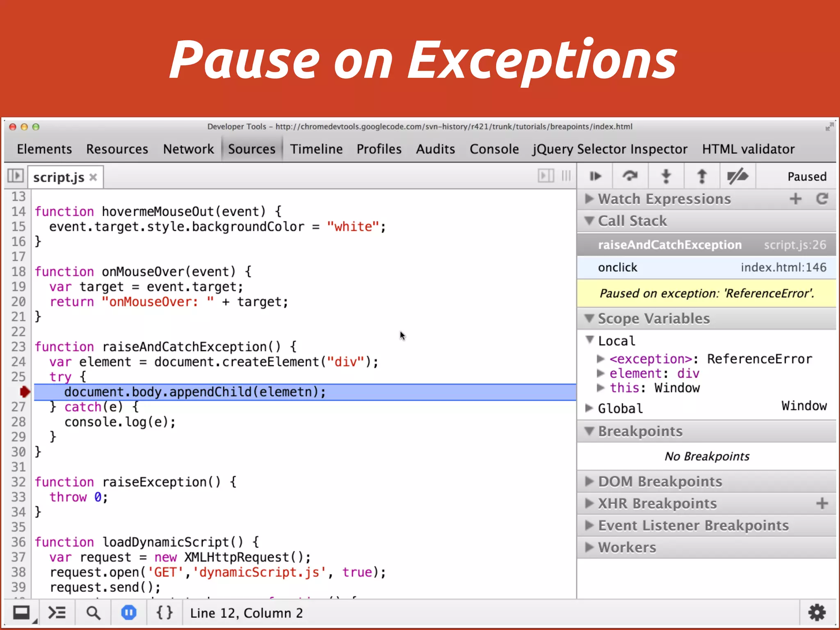Switch to the Elements tab
The width and height of the screenshot is (840, 630).
click(x=44, y=149)
